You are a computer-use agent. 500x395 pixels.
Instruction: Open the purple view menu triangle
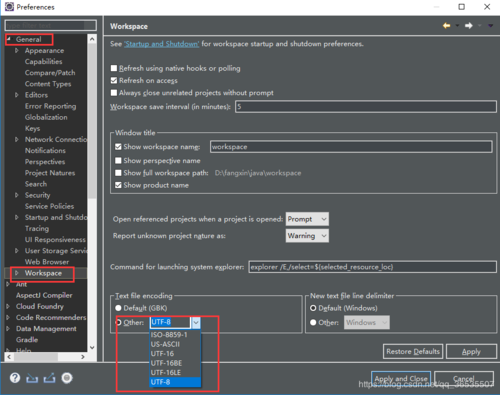(490, 26)
